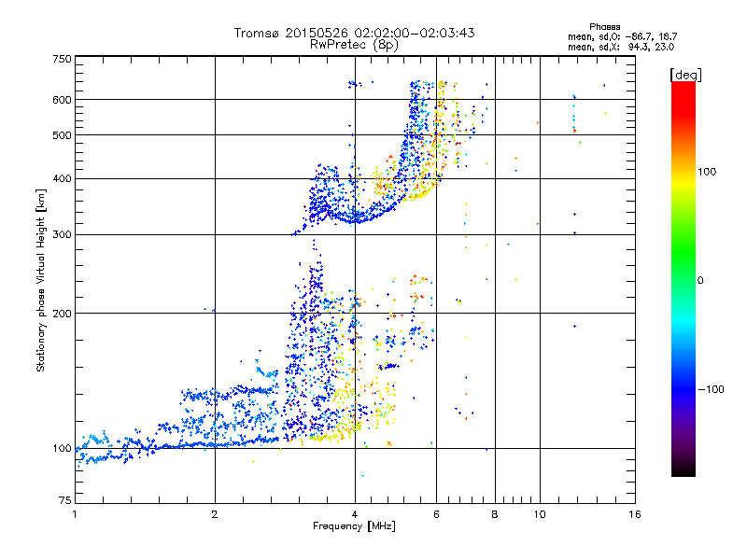The image size is (747, 560).
Task: Click the colorbar '100' tick label
Action: [707, 172]
